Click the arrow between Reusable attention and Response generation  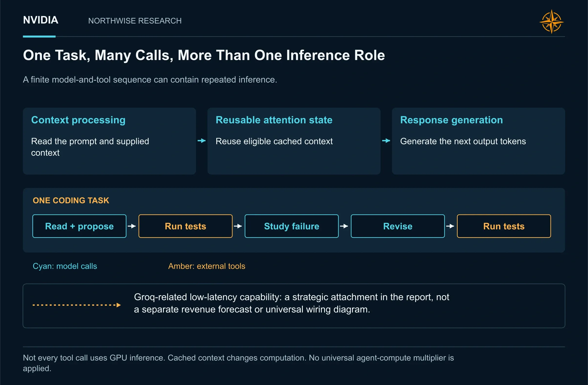tap(386, 141)
